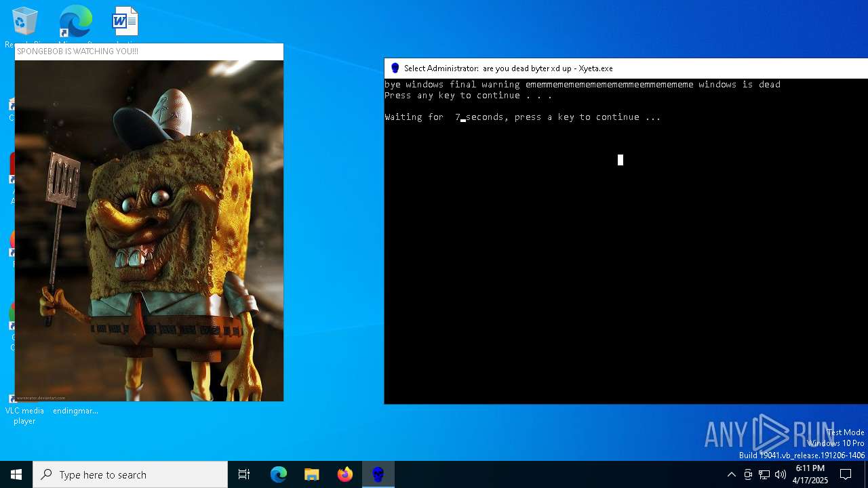Open the Action Center notifications icon

tap(846, 474)
